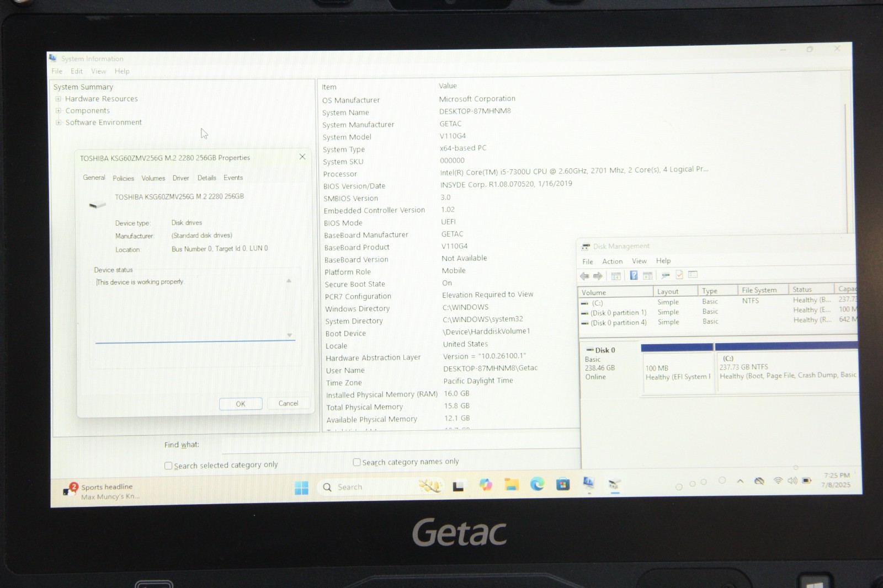Switch to Volumes tab in Properties dialog
Screen dimensions: 883x588
pos(153,178)
